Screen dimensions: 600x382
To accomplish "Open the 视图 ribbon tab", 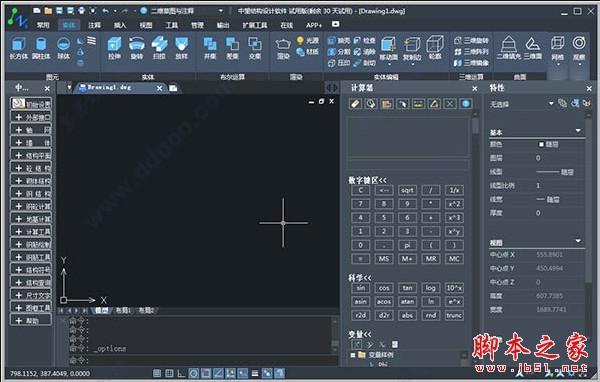I will pos(146,25).
